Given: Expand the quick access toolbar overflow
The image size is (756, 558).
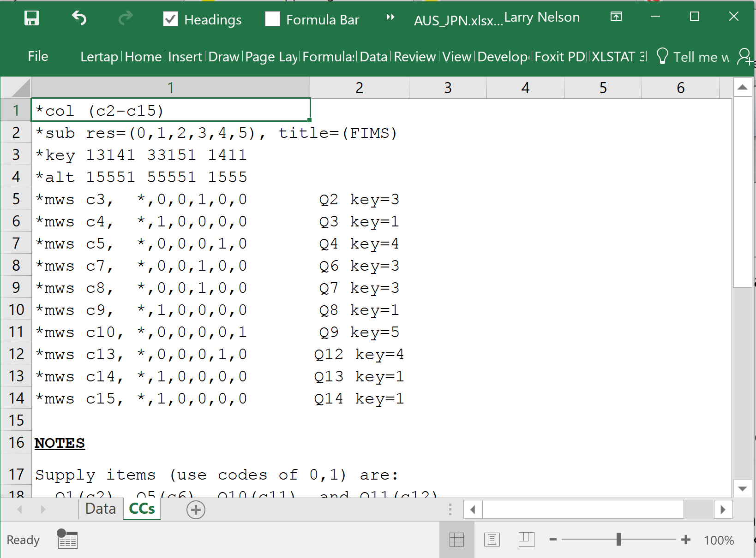Looking at the screenshot, I should pos(390,18).
